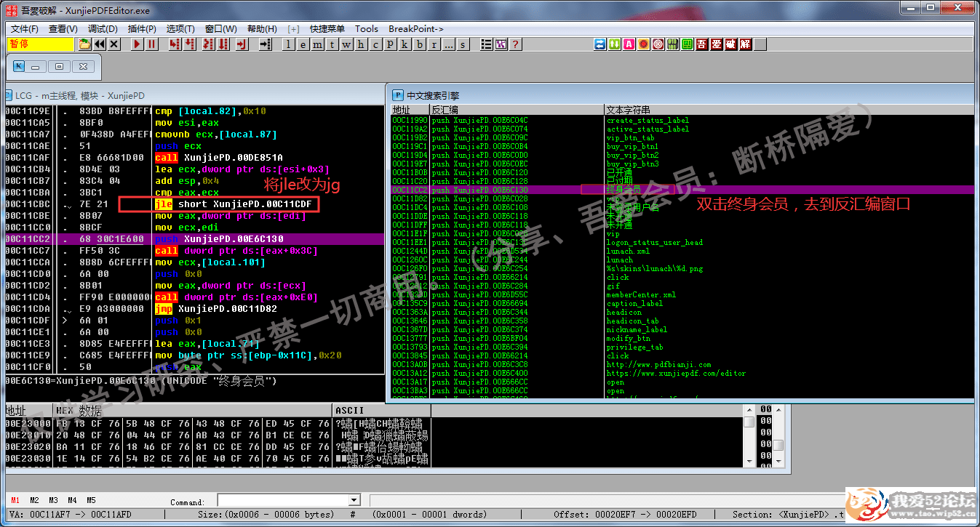Screen dimensions: 980x527
Task: Click the HEX 数据 column header in dump
Action: click(194, 411)
